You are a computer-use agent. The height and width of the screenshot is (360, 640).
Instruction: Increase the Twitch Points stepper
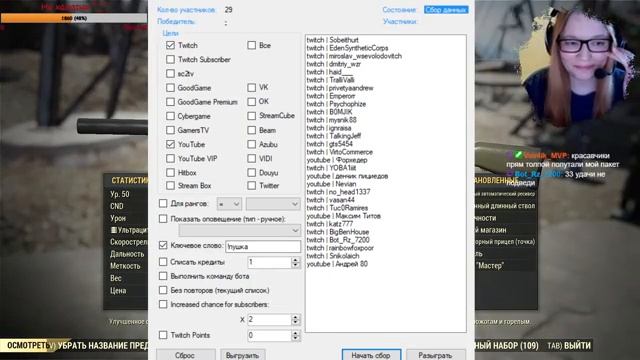(296, 333)
